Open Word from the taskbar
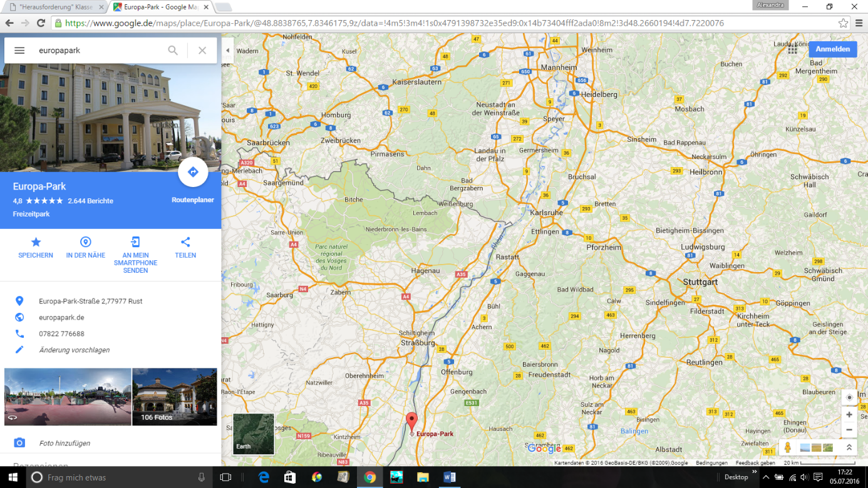This screenshot has height=488, width=868. (x=449, y=477)
